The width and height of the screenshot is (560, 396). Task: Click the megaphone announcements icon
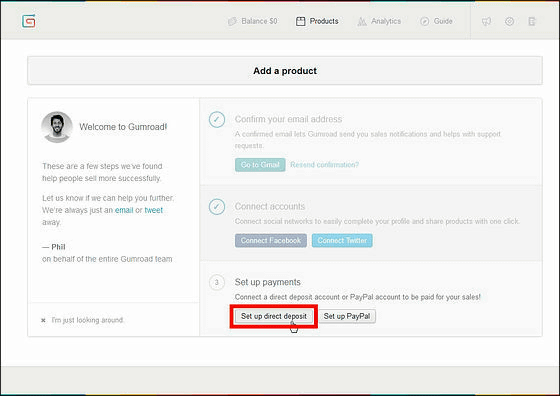coord(486,21)
